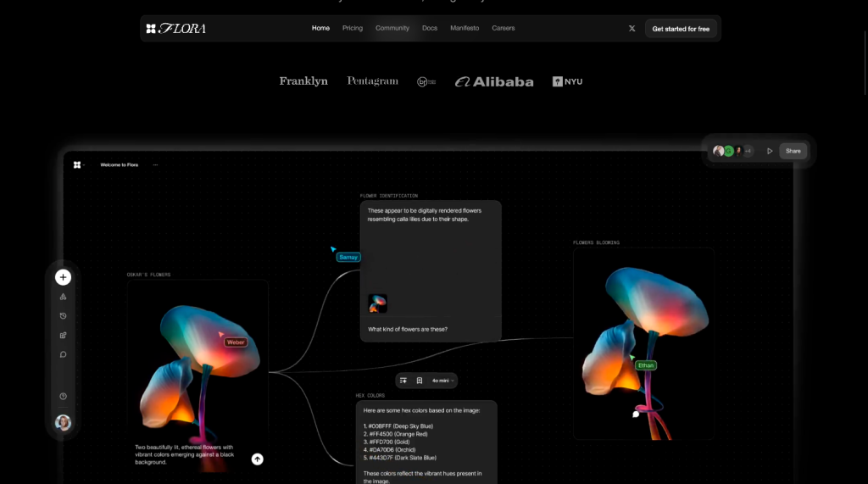Open the Flora logo dropdown in canvas header
868x484 pixels.
tap(78, 164)
